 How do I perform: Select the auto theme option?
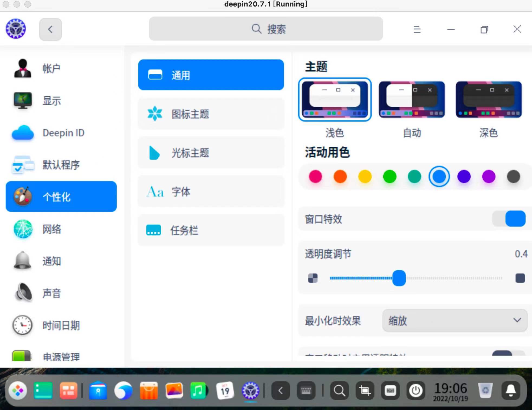(411, 100)
